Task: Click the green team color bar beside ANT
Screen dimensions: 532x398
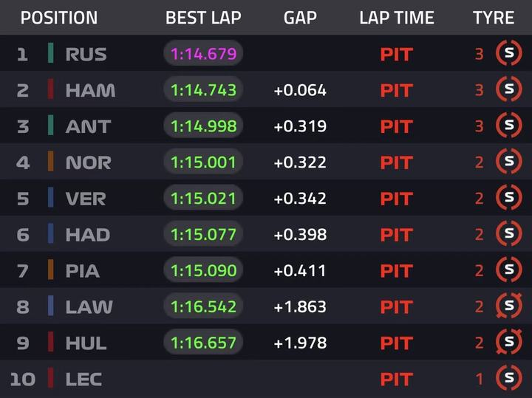Action: point(50,125)
